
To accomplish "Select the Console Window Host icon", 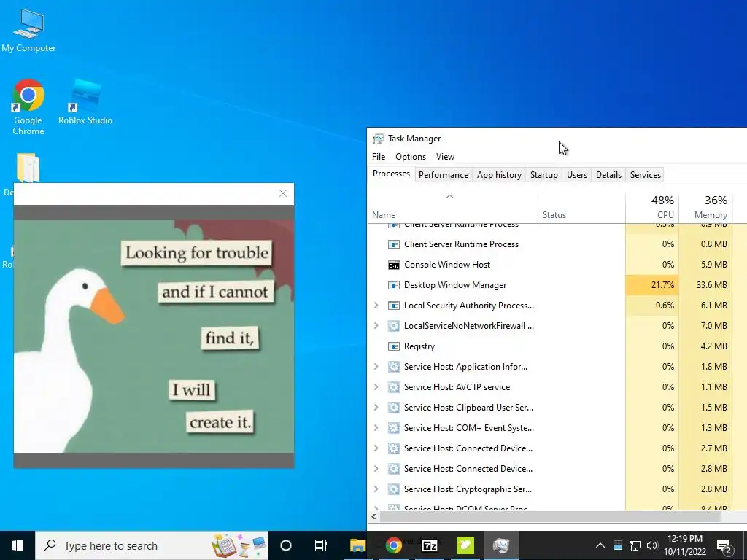I will (x=393, y=265).
